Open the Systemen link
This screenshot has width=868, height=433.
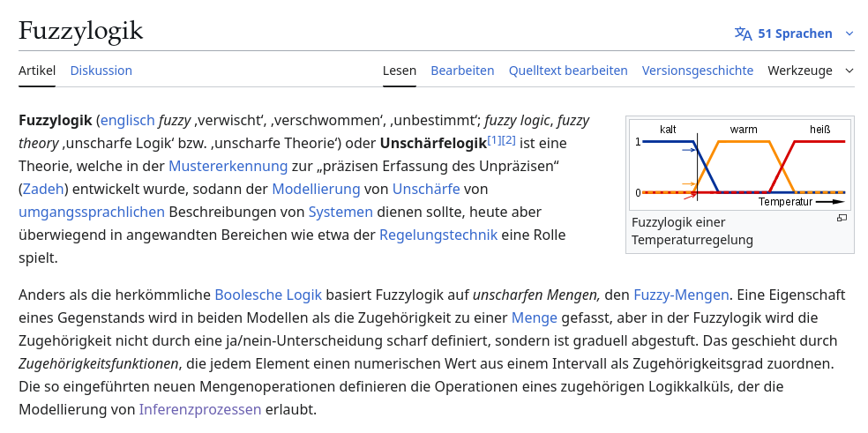(x=340, y=212)
